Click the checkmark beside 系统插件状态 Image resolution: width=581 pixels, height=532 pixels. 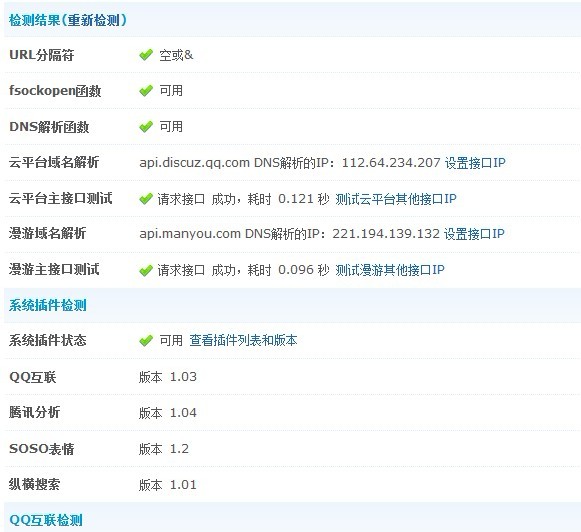click(x=146, y=340)
